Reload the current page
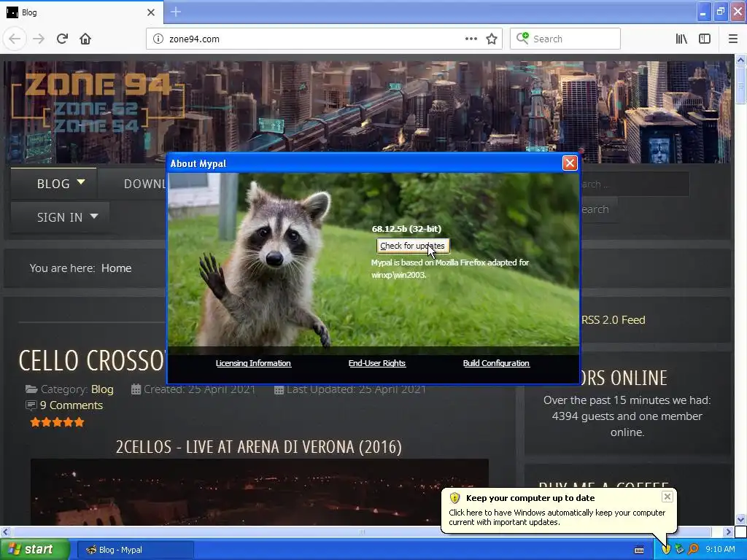747x560 pixels. (62, 39)
